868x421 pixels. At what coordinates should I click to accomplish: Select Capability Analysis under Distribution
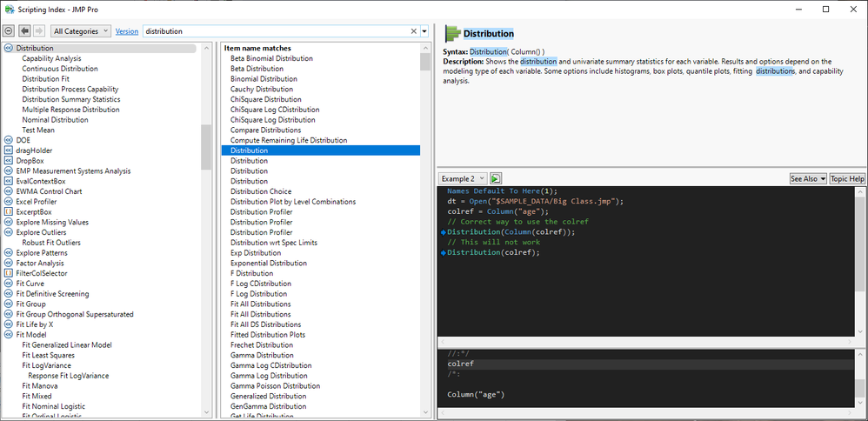[x=51, y=58]
